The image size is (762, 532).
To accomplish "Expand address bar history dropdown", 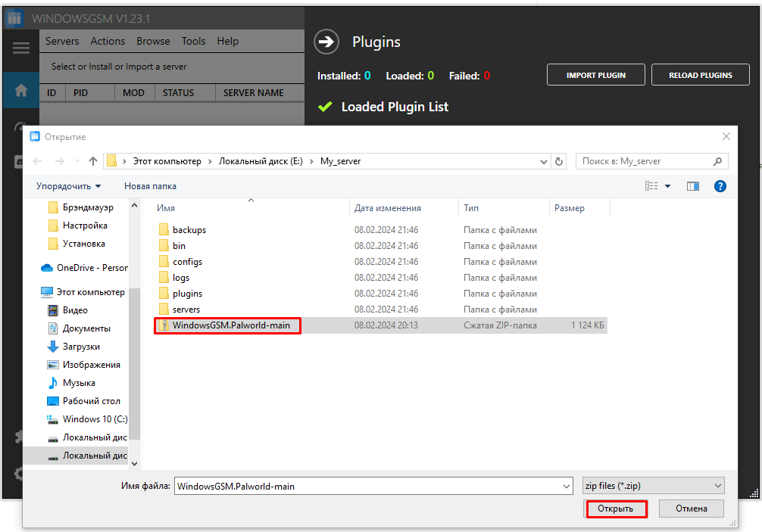I will (x=543, y=162).
